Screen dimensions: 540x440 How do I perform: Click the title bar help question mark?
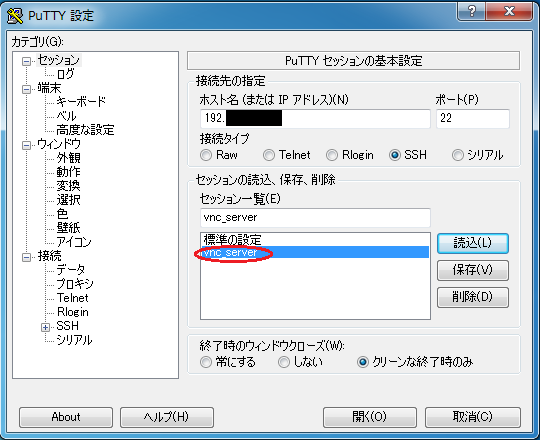[471, 11]
